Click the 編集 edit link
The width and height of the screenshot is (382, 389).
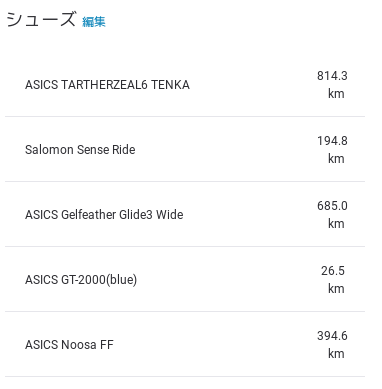pyautogui.click(x=94, y=22)
